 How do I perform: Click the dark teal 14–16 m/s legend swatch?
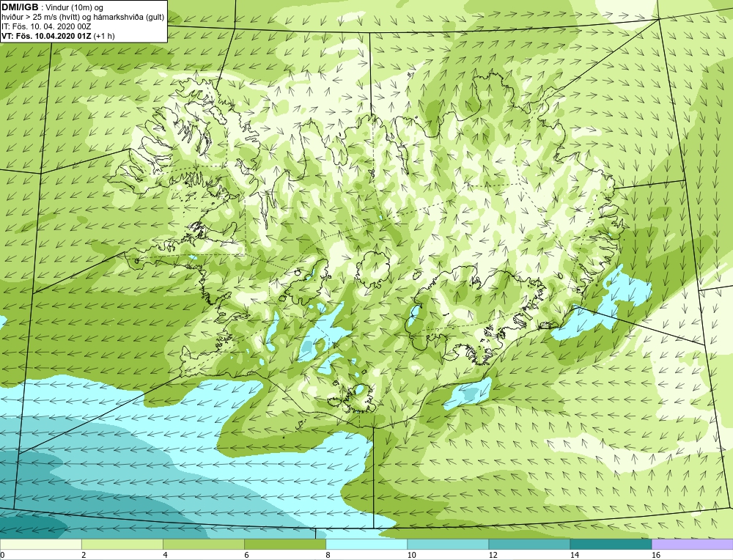[x=611, y=545]
